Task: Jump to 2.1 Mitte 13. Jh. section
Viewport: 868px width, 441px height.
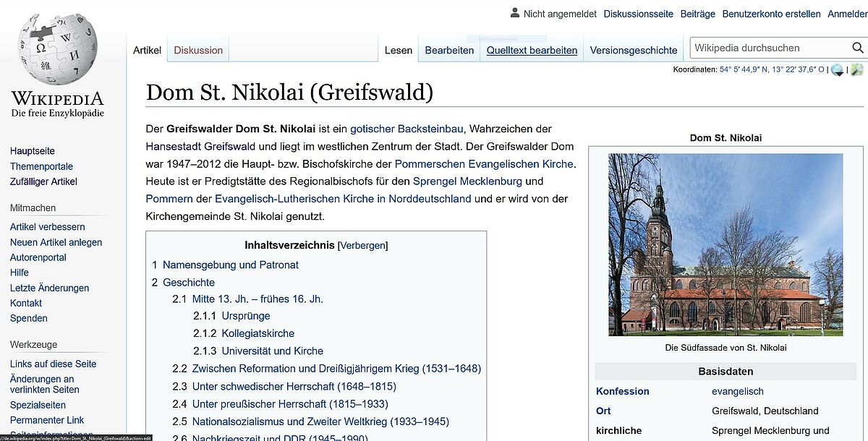Action: [247, 299]
